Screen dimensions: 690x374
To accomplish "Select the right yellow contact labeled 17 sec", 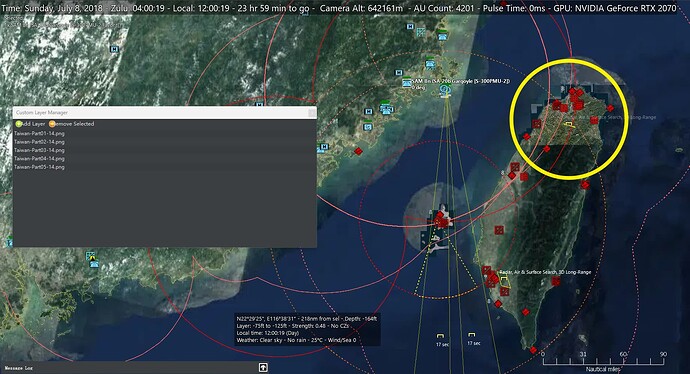I will (472, 335).
